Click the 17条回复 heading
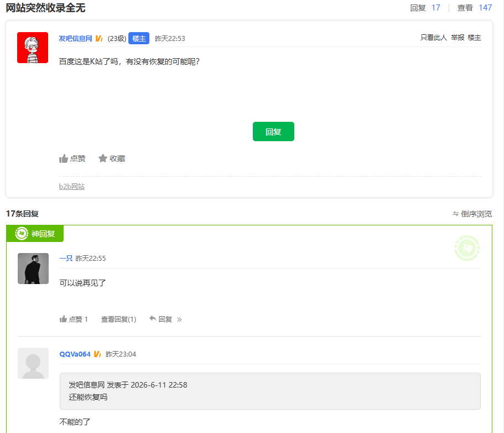Viewport: 504px width, 433px height. [x=23, y=214]
